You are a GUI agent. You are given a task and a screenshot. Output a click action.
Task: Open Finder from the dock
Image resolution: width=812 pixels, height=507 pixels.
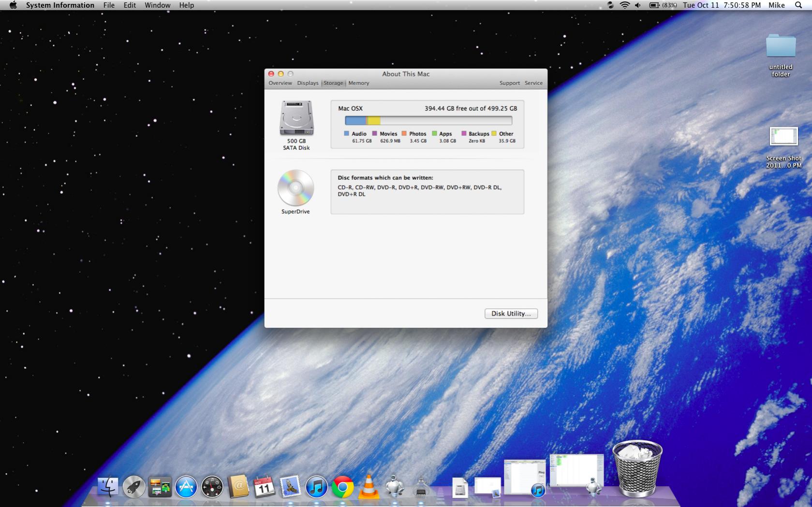[x=107, y=487]
